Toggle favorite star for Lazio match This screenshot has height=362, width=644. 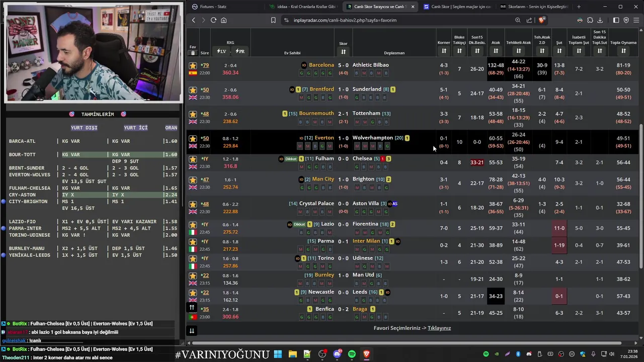point(193,225)
